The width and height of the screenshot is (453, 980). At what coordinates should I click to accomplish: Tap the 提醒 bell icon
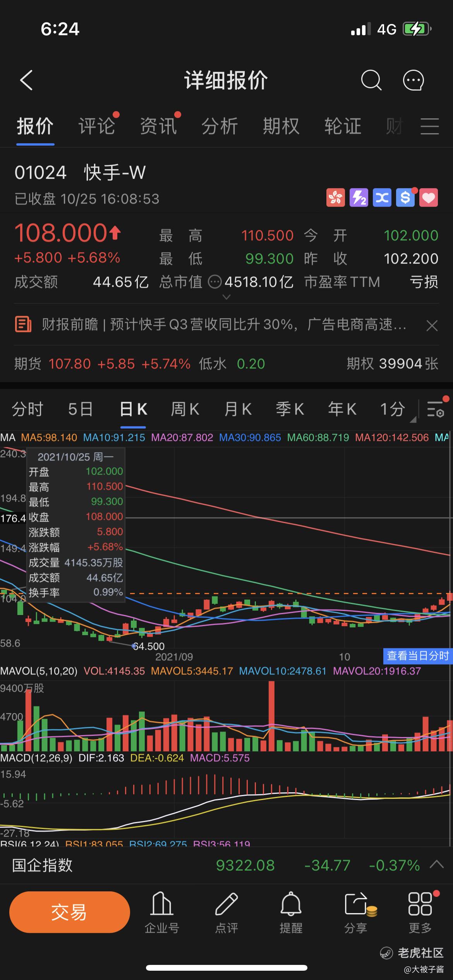coord(291,904)
